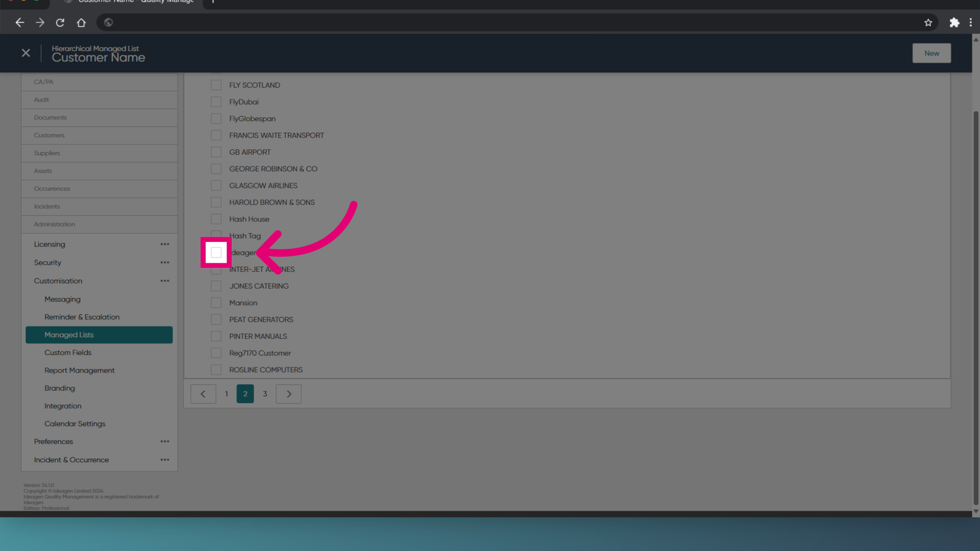Open the CA/PA section
This screenshot has width=980, height=551.
(100, 82)
